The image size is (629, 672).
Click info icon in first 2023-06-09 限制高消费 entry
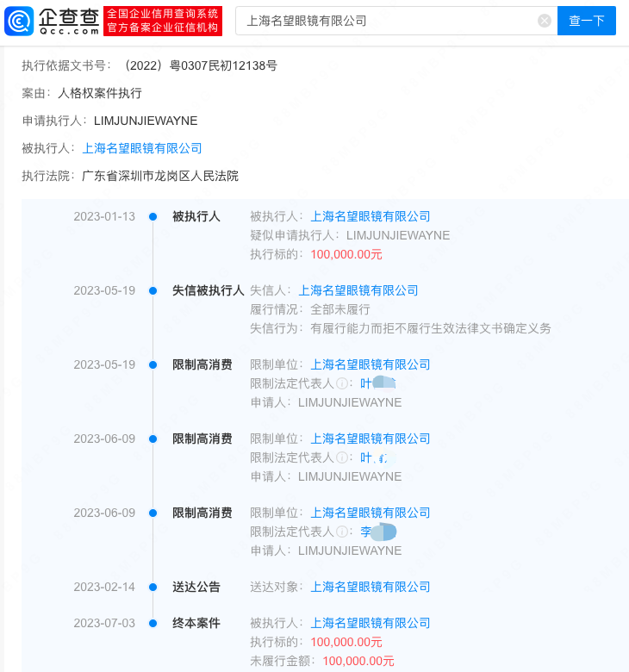pyautogui.click(x=342, y=457)
